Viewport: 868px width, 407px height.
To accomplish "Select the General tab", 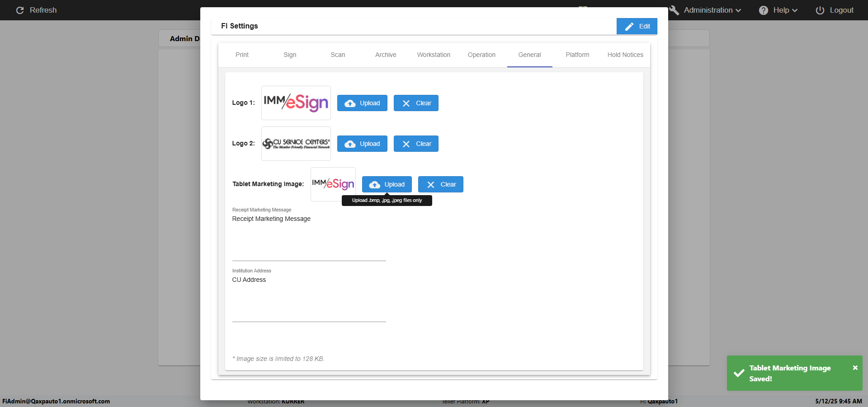I will pyautogui.click(x=529, y=55).
